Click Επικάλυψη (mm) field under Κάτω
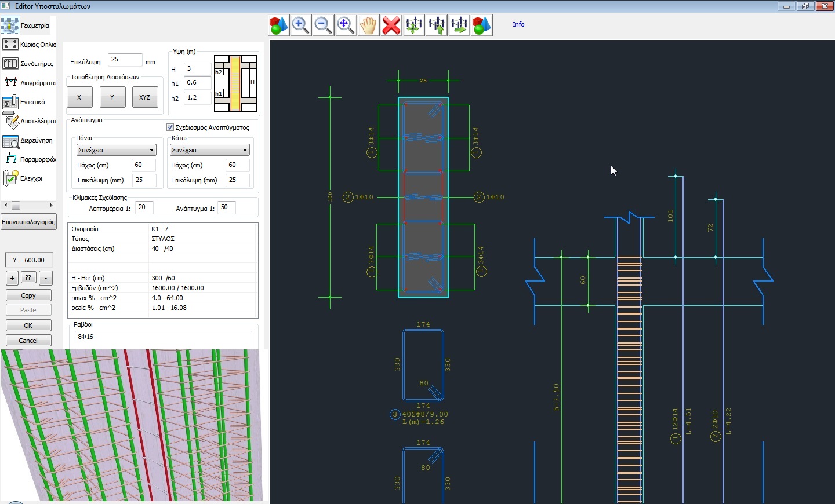This screenshot has height=504, width=835. 238,180
